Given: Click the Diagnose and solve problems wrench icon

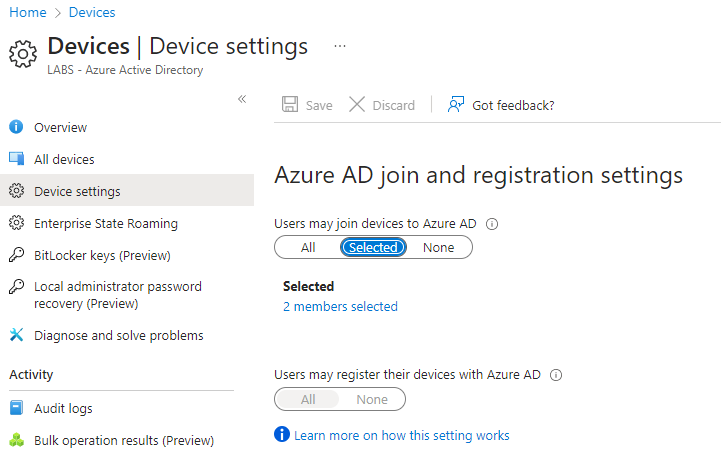Looking at the screenshot, I should (16, 335).
